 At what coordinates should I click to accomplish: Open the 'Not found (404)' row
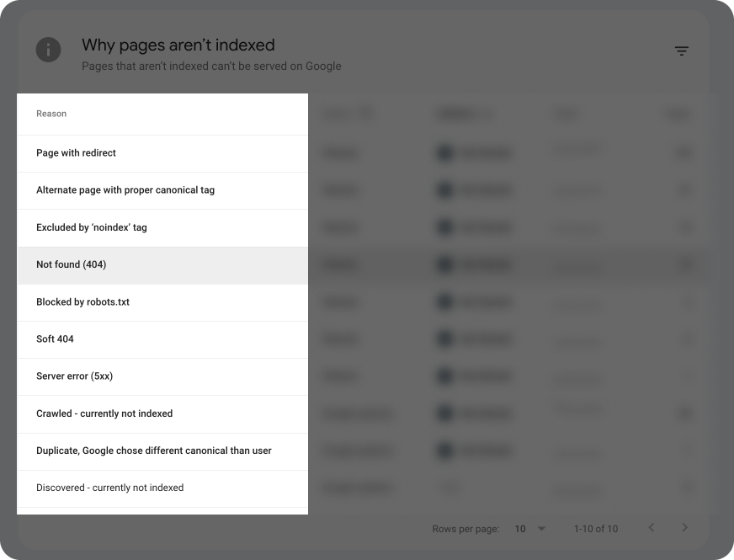(x=162, y=265)
